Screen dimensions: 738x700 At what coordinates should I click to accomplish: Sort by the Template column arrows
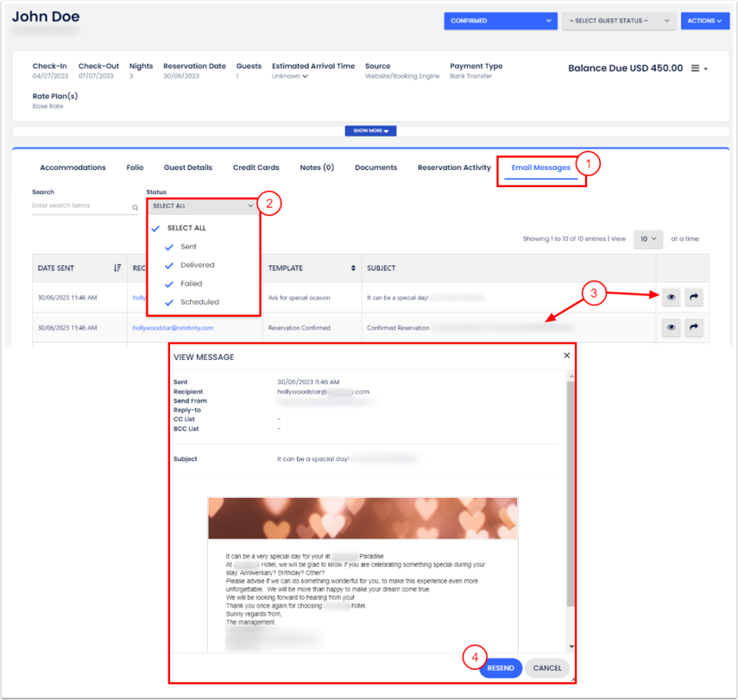point(353,268)
